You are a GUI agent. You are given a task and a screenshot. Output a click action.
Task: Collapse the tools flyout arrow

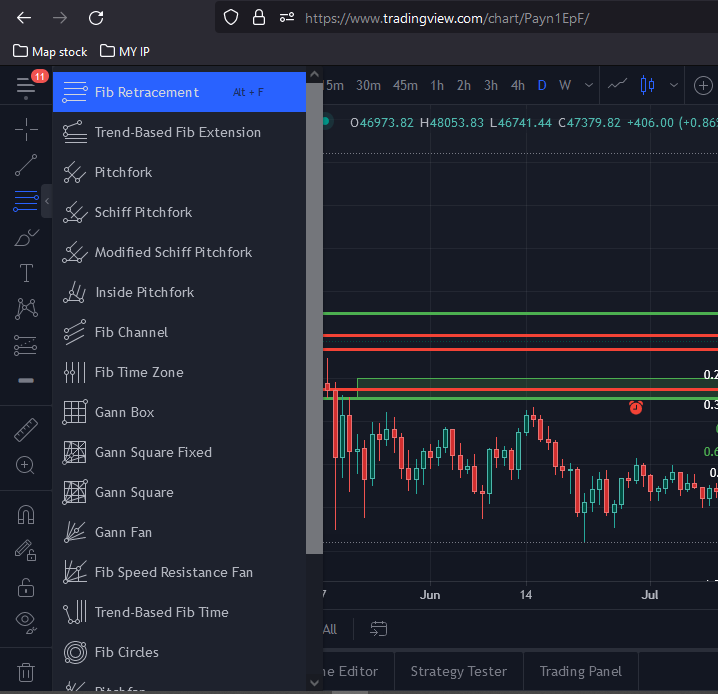(47, 201)
